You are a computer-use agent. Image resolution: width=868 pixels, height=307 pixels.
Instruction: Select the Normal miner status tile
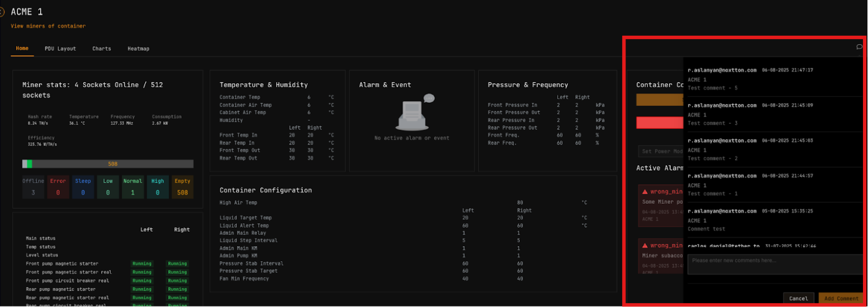132,187
